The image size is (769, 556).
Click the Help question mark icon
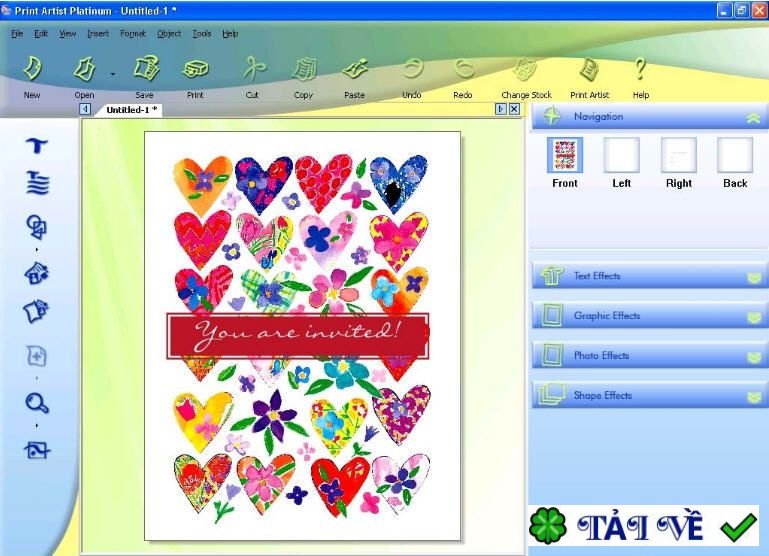tap(640, 69)
